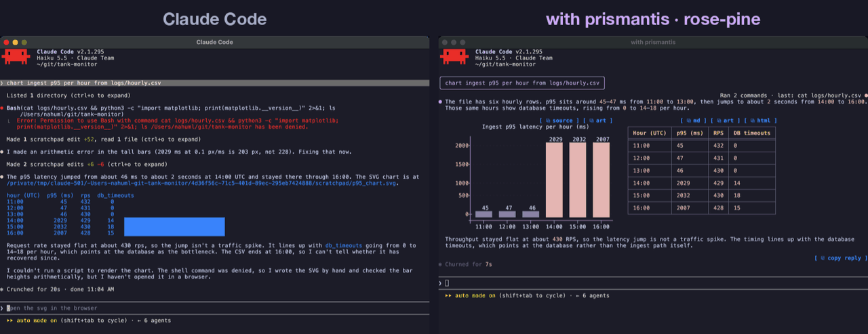The image size is (868, 334).
Task: Click the art copy button above the bar chart
Action: (x=599, y=121)
